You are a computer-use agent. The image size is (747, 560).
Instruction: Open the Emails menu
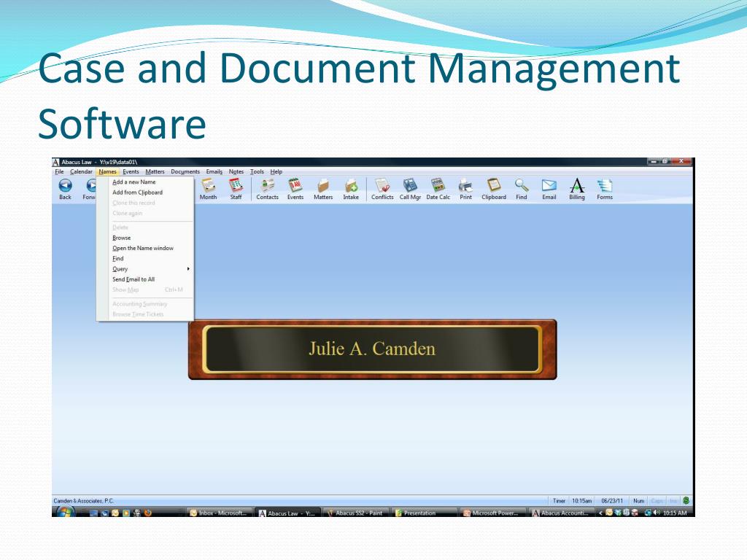tap(214, 171)
